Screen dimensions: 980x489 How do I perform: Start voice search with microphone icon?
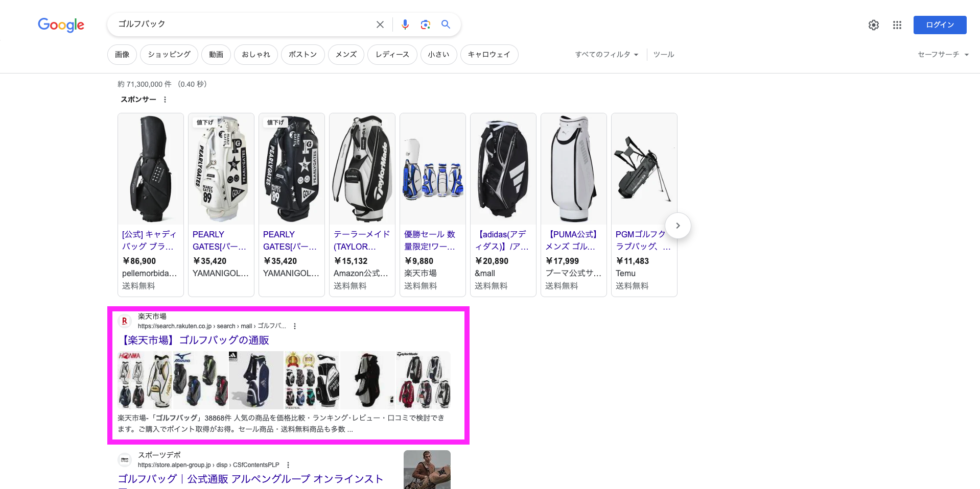[405, 25]
